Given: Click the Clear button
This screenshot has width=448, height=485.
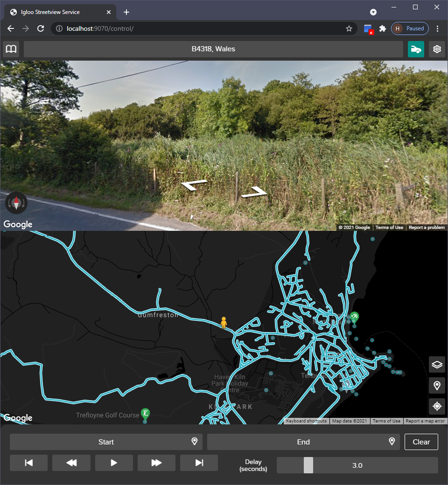Looking at the screenshot, I should click(x=421, y=442).
